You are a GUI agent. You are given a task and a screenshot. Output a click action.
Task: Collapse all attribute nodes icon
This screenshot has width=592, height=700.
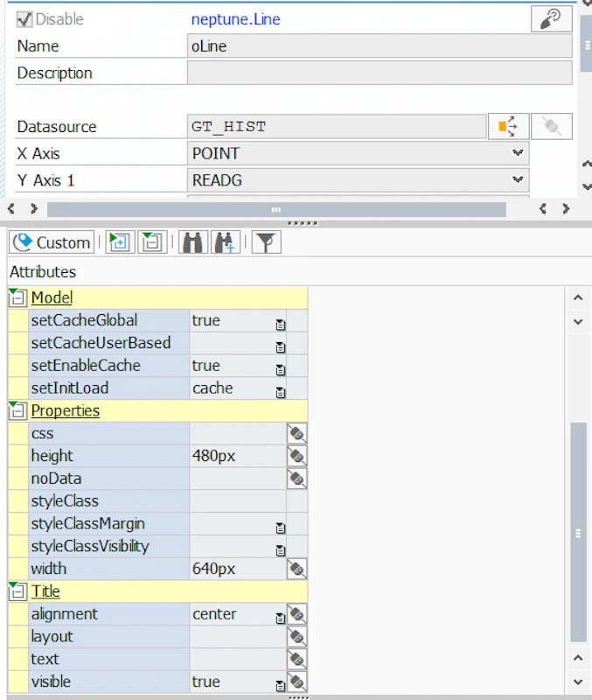point(152,242)
